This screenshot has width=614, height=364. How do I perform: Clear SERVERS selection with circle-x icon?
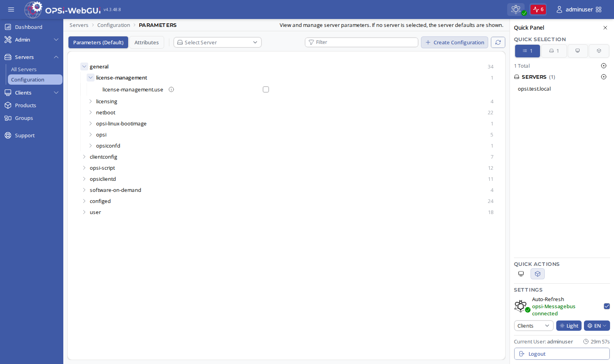pyautogui.click(x=604, y=77)
